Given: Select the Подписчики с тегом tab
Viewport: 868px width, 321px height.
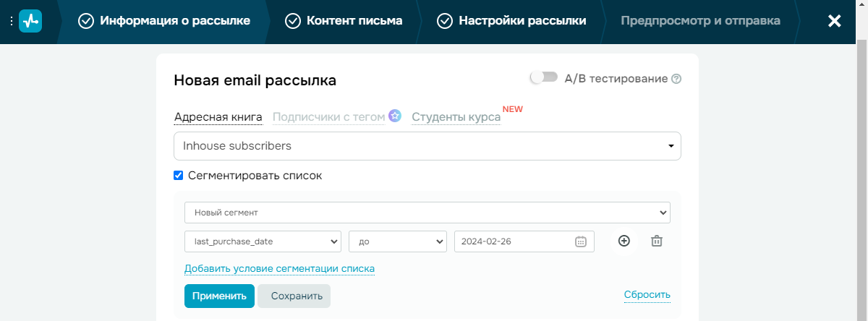Looking at the screenshot, I should coord(328,117).
